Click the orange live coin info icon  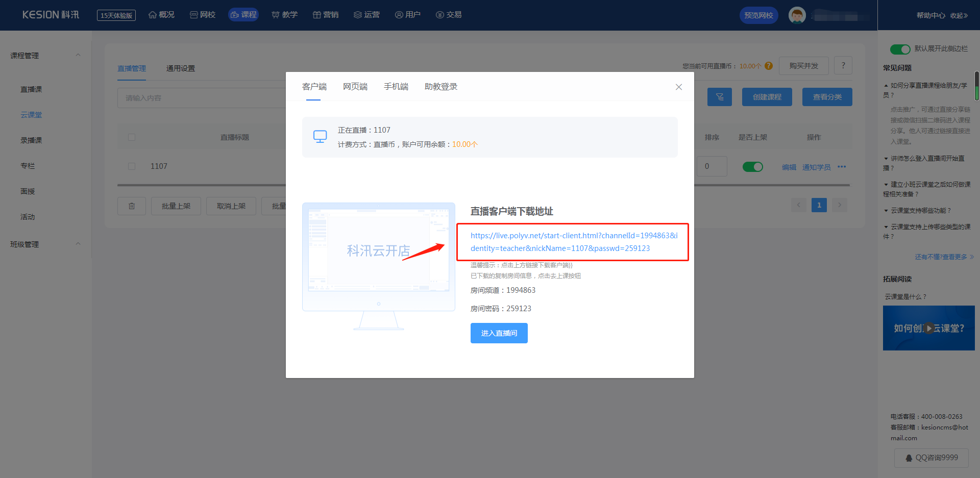click(769, 66)
